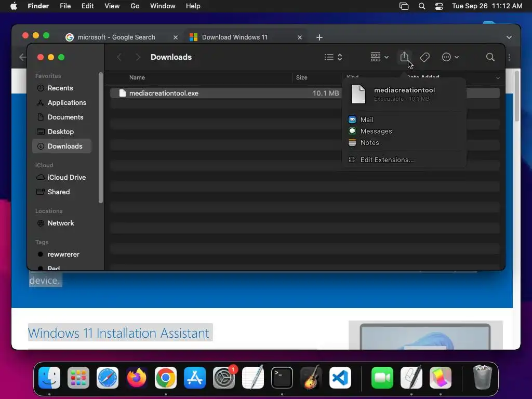Screen dimensions: 532x399
Task: Open the Go menu
Action: [x=135, y=6]
